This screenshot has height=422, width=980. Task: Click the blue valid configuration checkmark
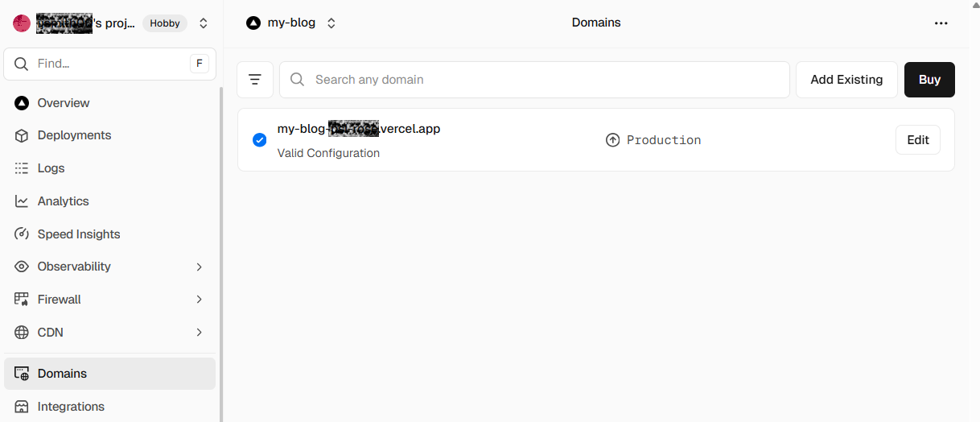click(260, 140)
